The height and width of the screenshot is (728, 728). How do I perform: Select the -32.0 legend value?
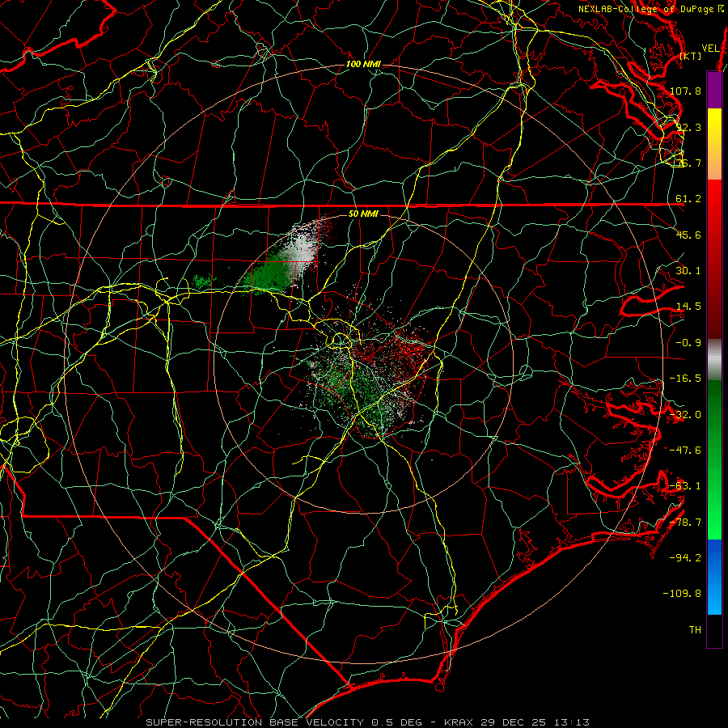pyautogui.click(x=685, y=415)
